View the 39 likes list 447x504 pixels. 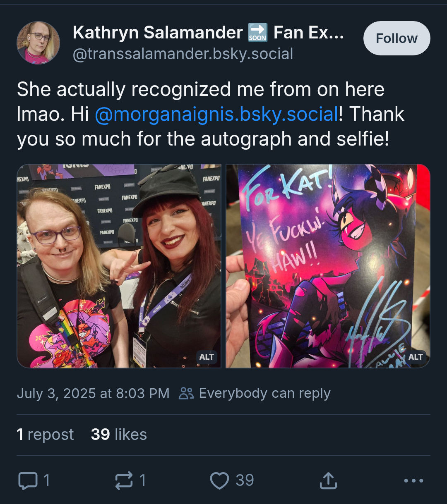[x=119, y=435]
